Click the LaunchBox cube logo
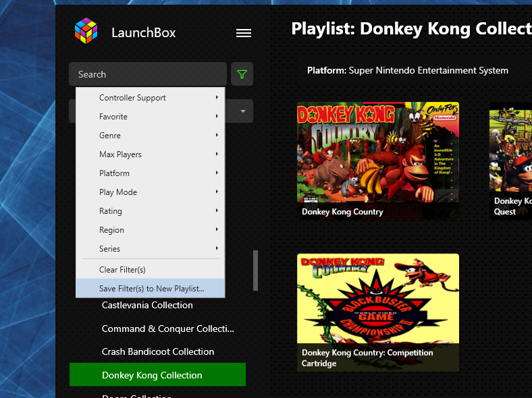This screenshot has height=398, width=532. point(86,31)
